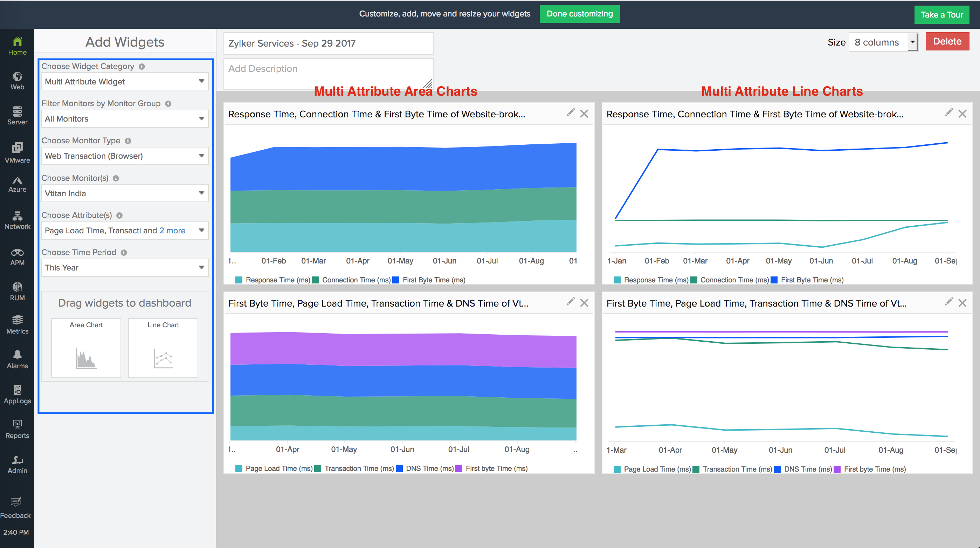Click info icon beside Choose Widget Category

[x=142, y=67]
